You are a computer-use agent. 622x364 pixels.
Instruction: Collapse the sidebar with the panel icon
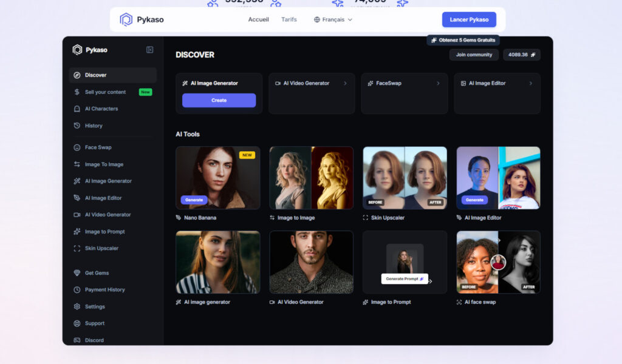coord(149,50)
